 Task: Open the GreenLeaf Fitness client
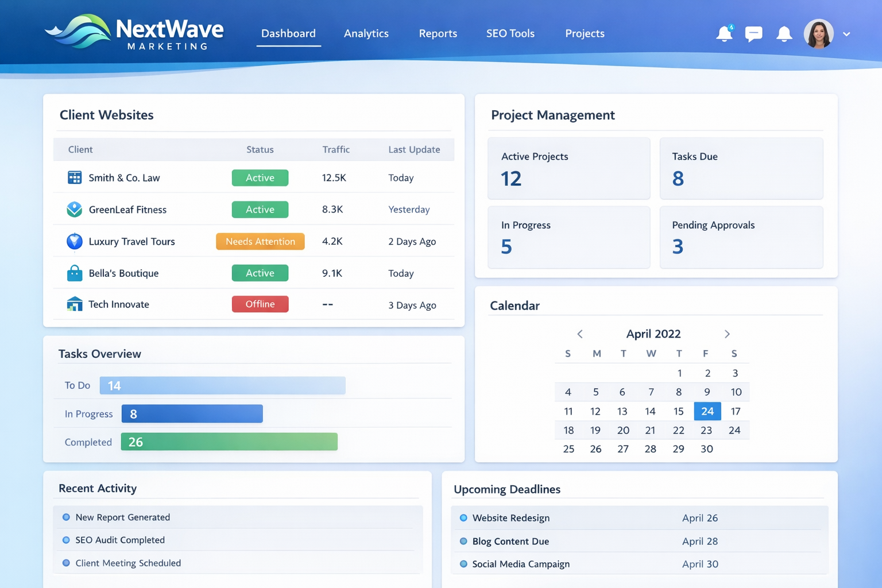(x=127, y=210)
